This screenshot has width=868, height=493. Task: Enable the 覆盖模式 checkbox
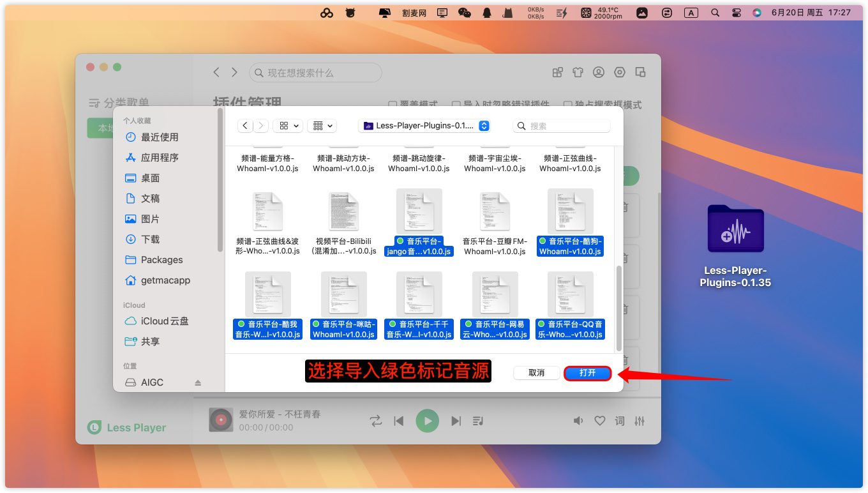(393, 105)
